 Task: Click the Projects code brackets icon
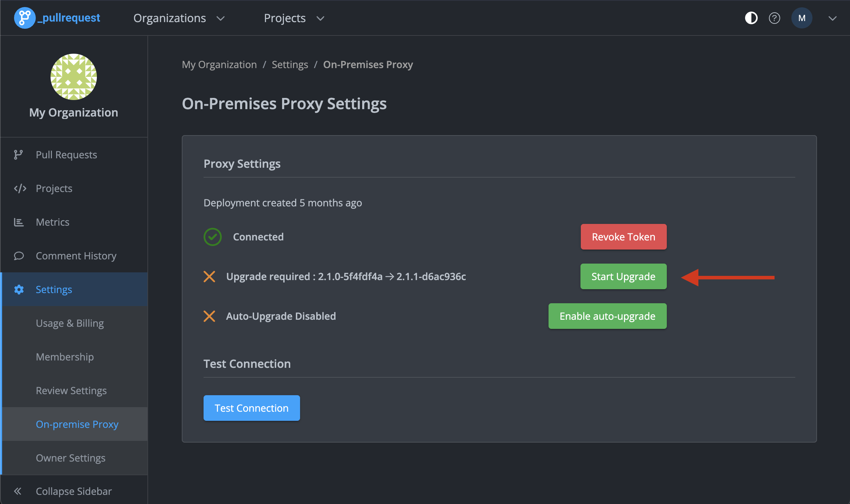coord(20,188)
